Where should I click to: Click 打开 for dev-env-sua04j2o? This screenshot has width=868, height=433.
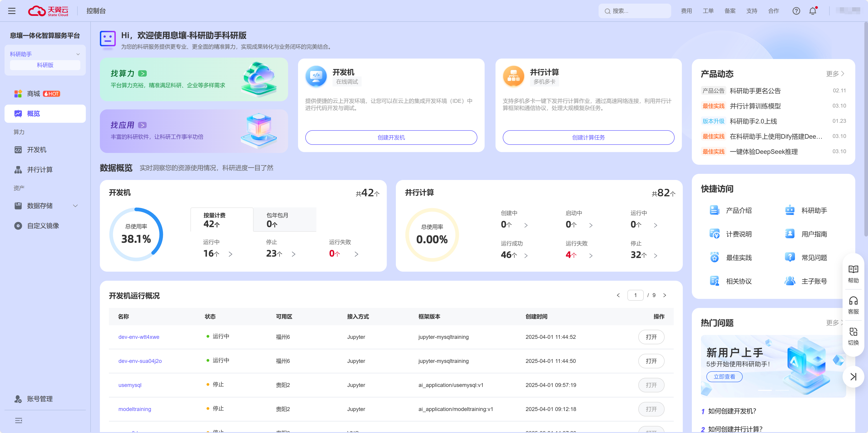tap(651, 361)
